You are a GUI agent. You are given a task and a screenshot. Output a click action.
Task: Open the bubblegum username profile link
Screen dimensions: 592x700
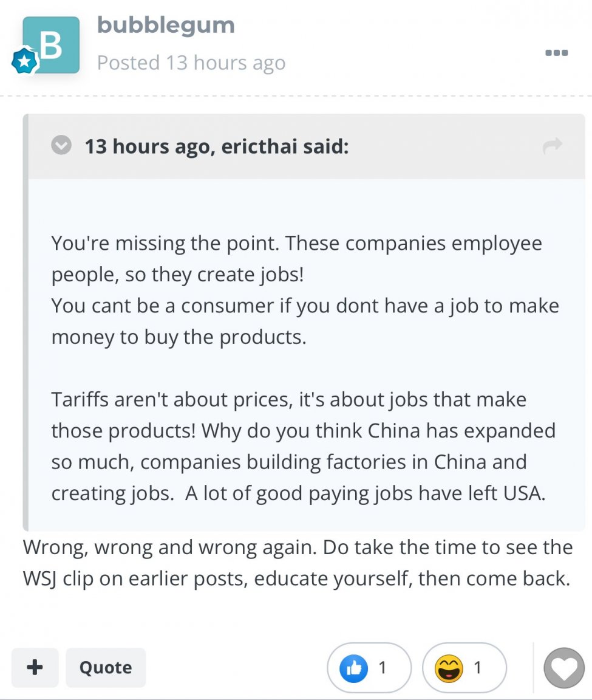165,26
